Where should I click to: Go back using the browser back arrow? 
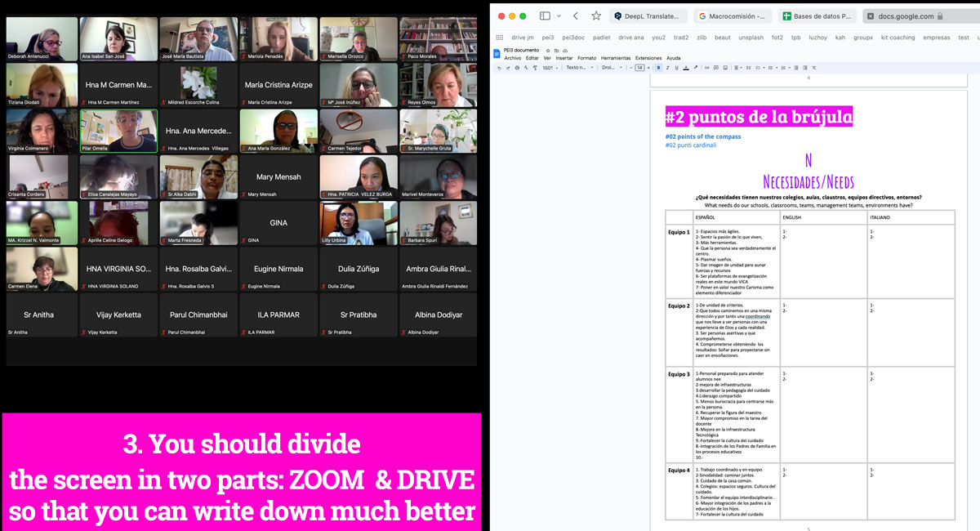(x=576, y=16)
